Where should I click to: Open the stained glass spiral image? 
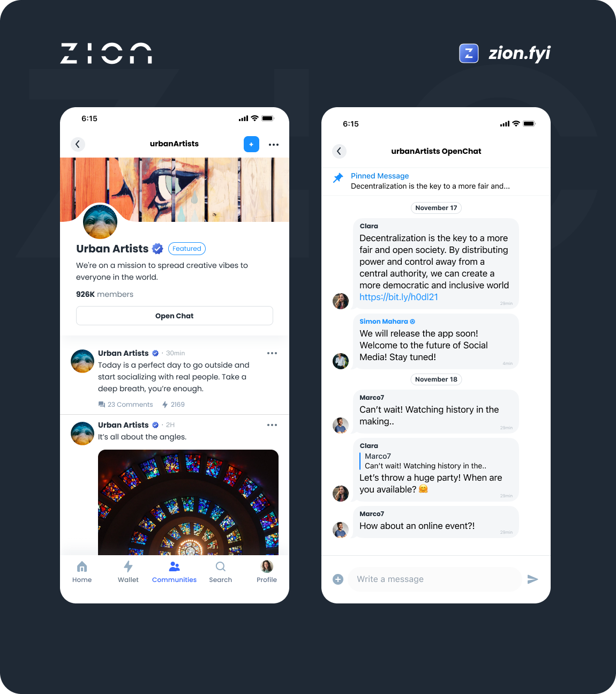188,502
